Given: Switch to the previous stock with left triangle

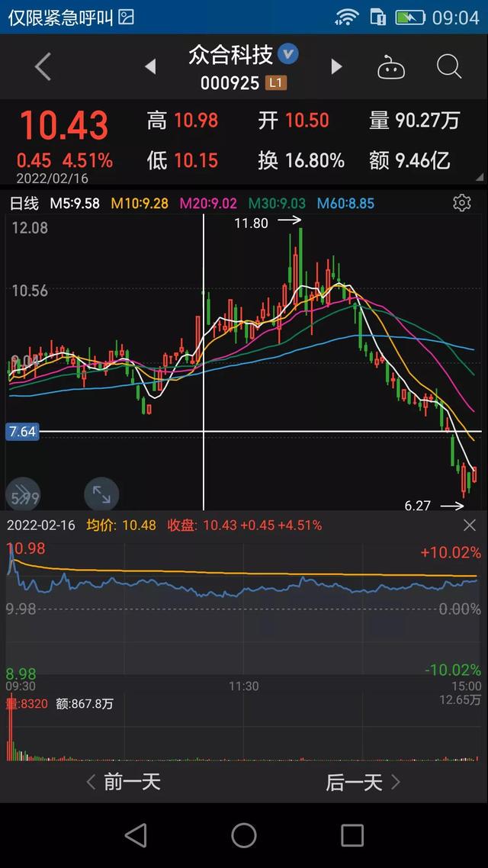Looking at the screenshot, I should pos(150,66).
